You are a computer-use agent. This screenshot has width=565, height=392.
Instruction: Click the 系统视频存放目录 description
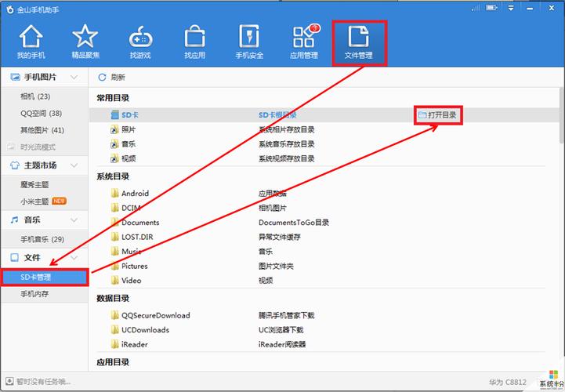point(287,158)
